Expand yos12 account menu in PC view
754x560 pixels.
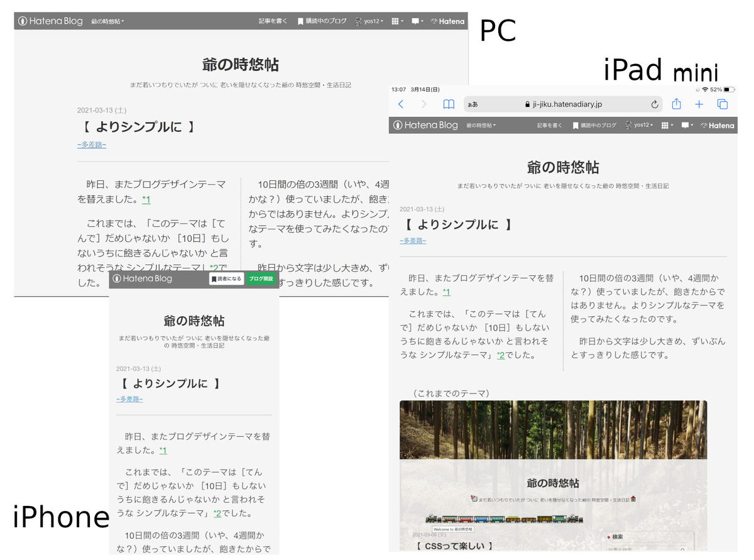369,21
